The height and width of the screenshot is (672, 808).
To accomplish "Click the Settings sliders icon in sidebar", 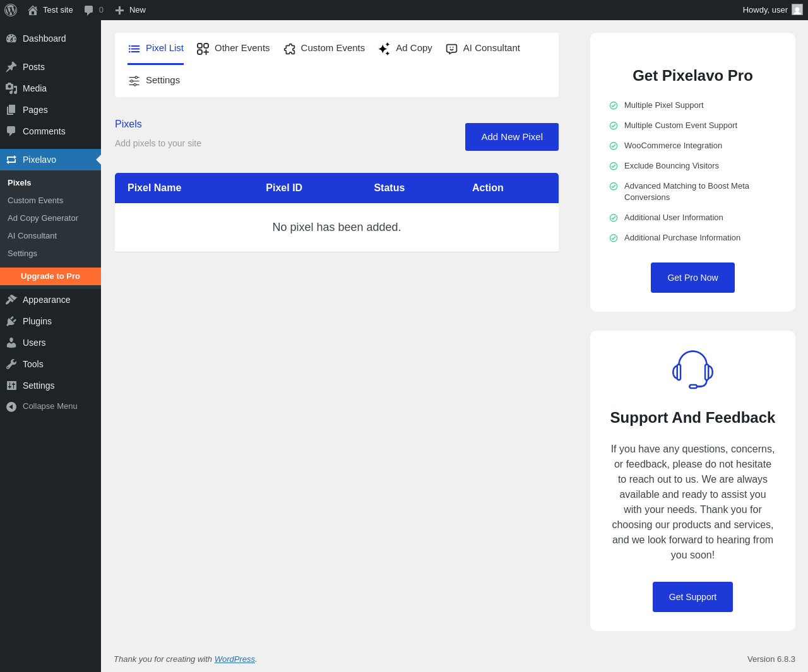I will [x=11, y=386].
